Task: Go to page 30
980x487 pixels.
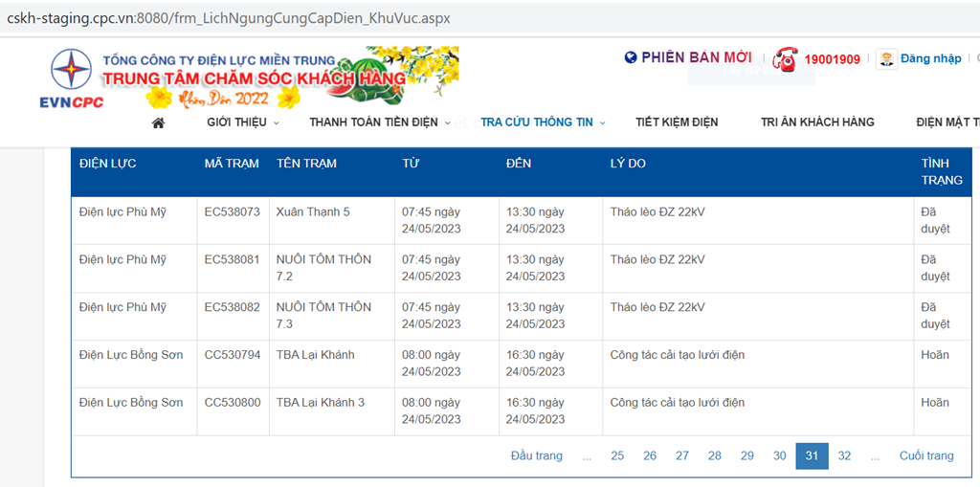Action: 779,455
